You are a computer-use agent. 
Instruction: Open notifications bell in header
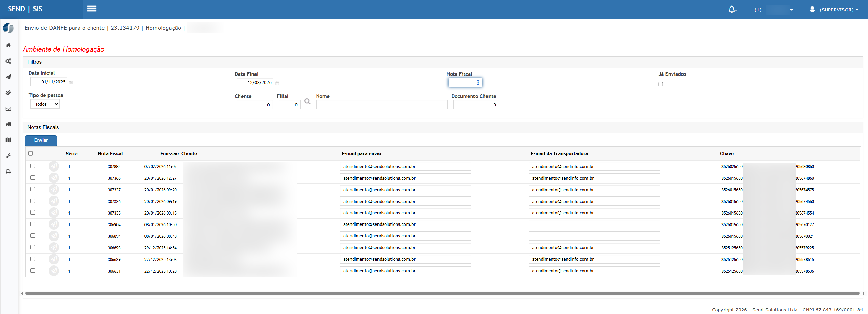(x=732, y=10)
